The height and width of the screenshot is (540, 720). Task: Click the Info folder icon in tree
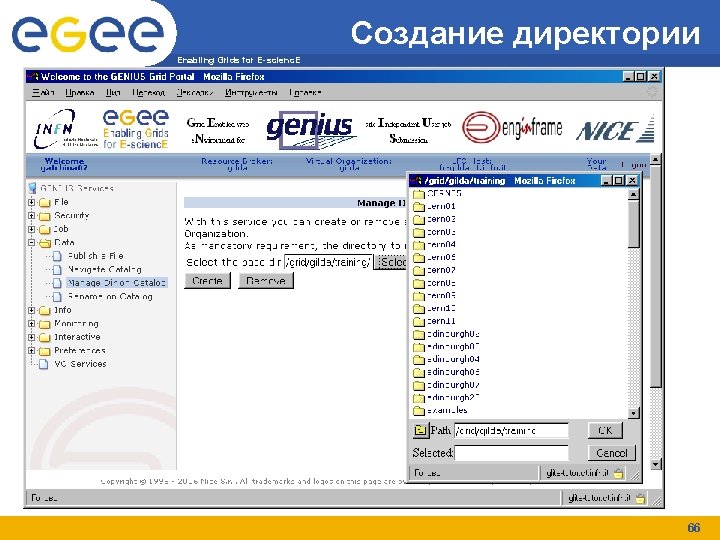point(45,310)
